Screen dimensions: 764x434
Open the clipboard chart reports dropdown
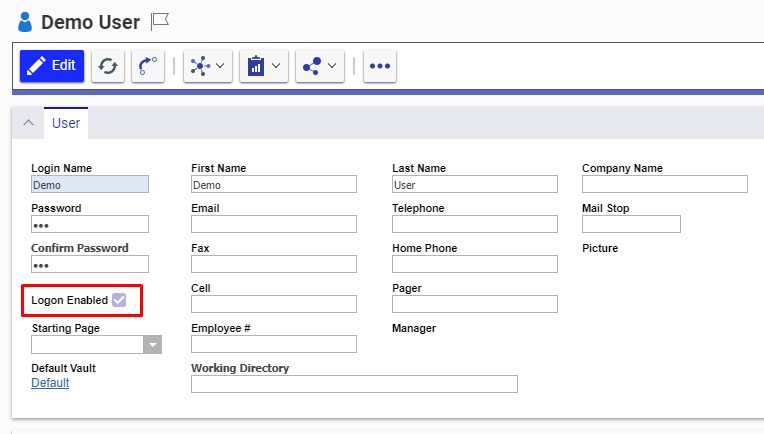(264, 66)
